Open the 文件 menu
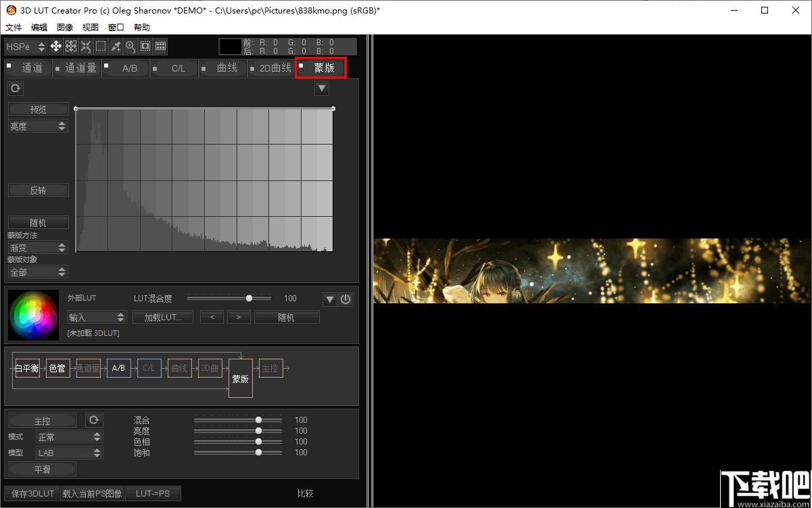 click(14, 28)
